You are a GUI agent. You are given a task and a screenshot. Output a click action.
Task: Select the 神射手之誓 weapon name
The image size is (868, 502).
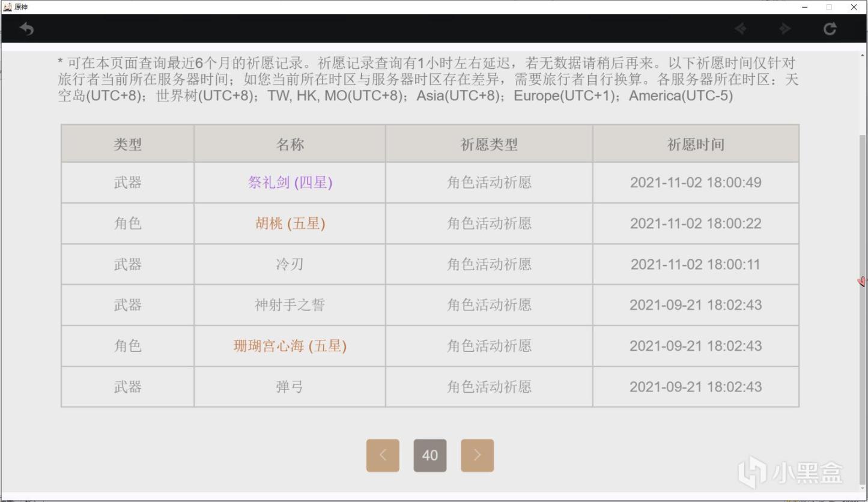click(x=290, y=305)
